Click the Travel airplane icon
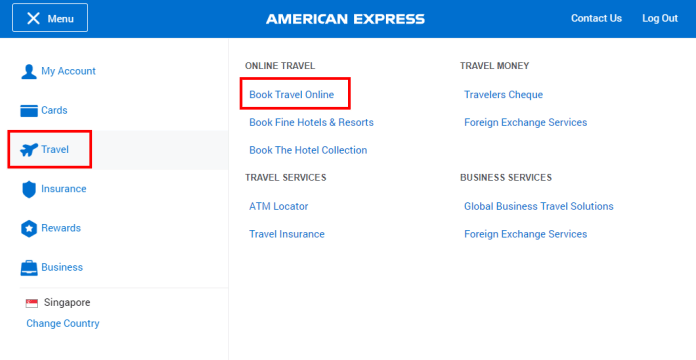The image size is (696, 360). tap(29, 150)
